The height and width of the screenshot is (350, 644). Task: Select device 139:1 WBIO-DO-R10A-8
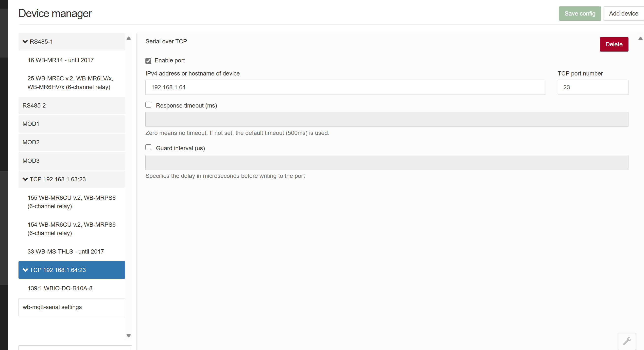point(60,288)
